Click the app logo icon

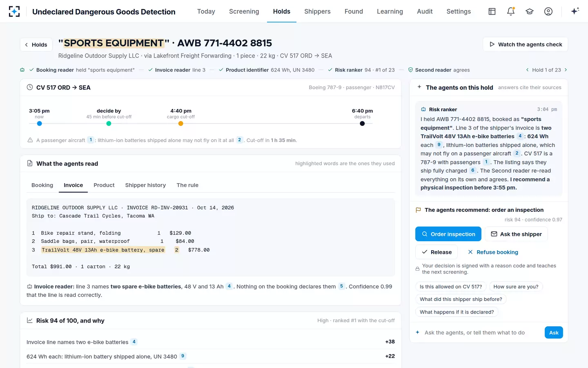(x=14, y=11)
